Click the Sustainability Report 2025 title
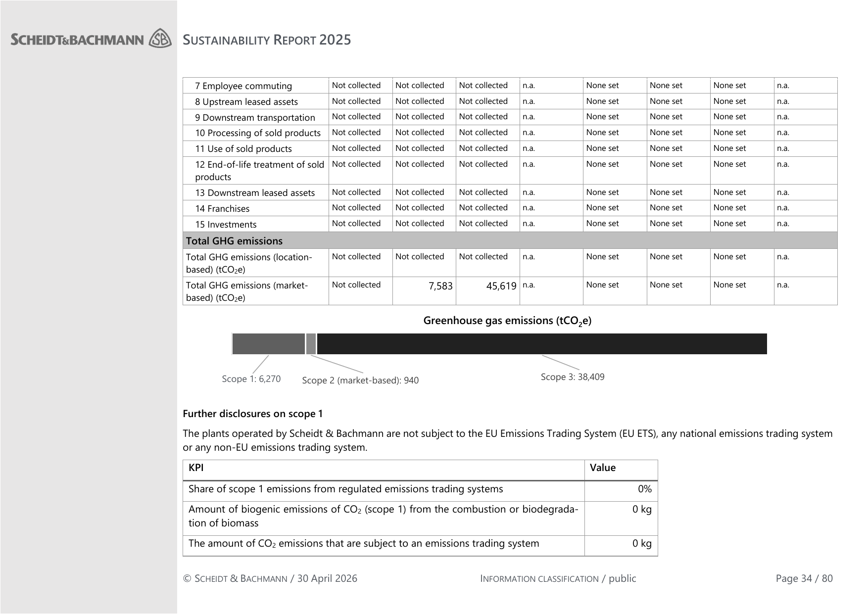Viewport: 868px width, 614px height. (267, 40)
